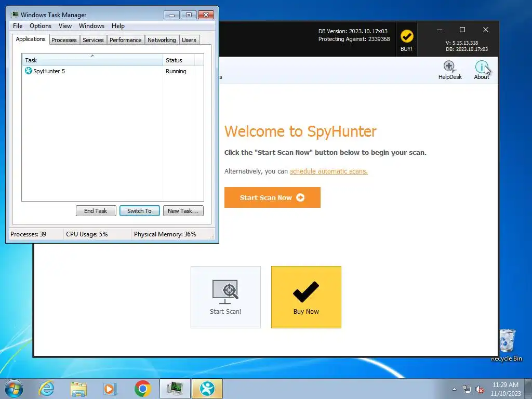Click the Switch To button
Image resolution: width=532 pixels, height=399 pixels.
click(139, 211)
